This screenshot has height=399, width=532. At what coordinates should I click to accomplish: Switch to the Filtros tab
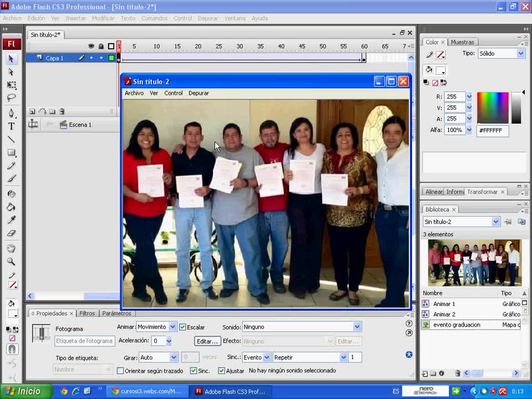(87, 313)
